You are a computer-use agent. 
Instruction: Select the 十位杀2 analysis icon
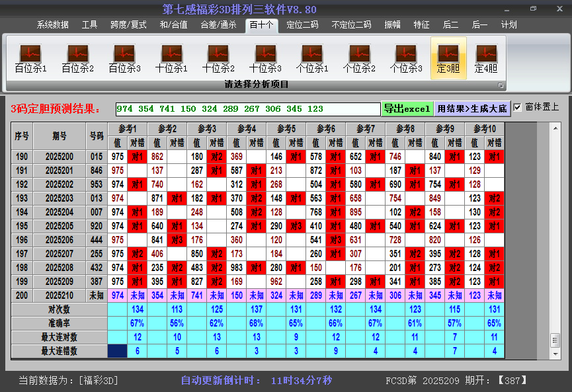218,58
